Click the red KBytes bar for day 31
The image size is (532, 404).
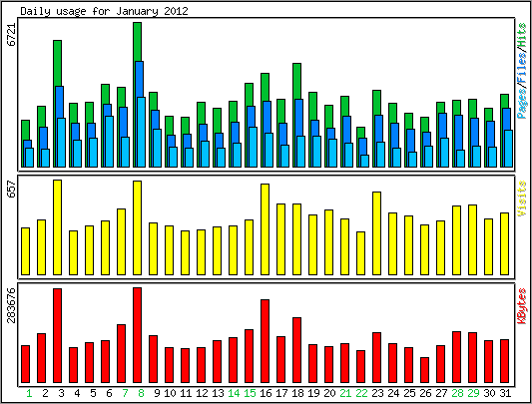(504, 361)
